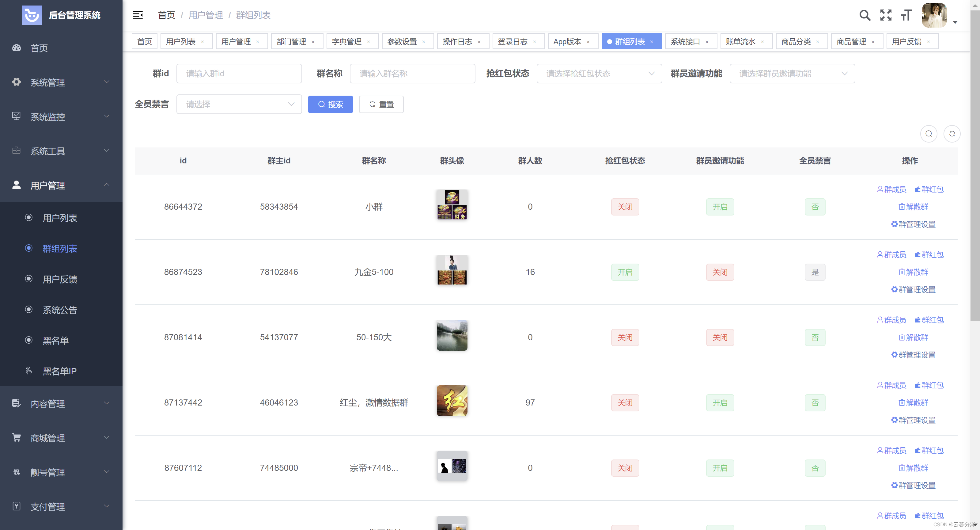The image size is (980, 530).
Task: Click the backend system logo icon
Action: pyautogui.click(x=32, y=15)
